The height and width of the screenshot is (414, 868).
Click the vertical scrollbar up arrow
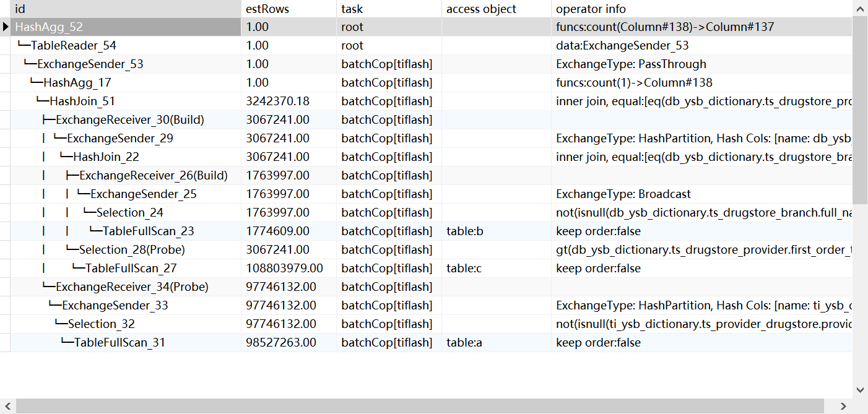tap(860, 9)
